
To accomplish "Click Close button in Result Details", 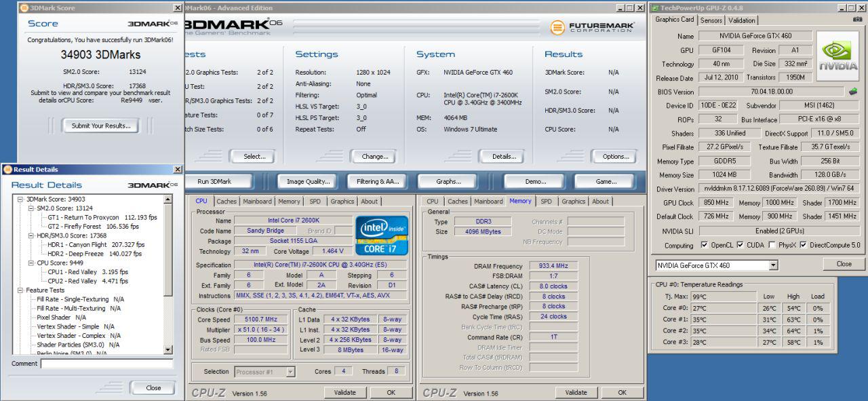I will click(x=153, y=388).
